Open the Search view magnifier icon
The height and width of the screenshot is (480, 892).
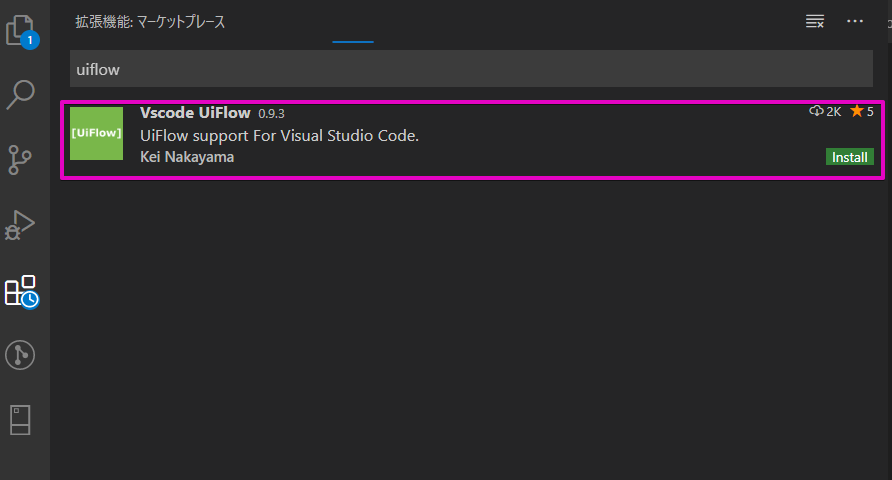click(x=20, y=94)
